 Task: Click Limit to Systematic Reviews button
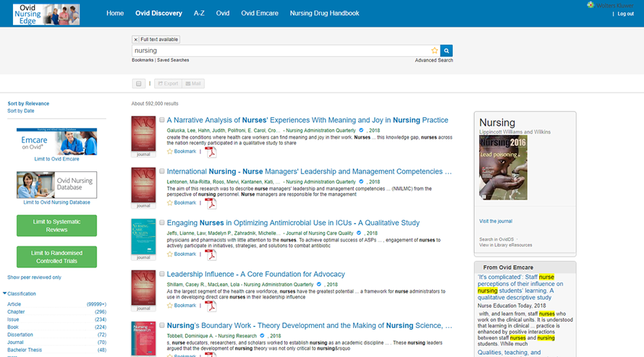click(56, 225)
